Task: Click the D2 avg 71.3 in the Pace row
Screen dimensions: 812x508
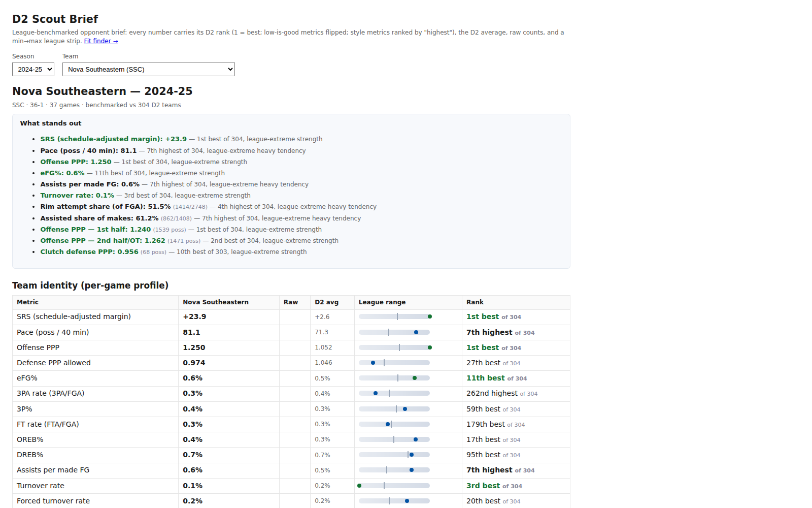Action: pyautogui.click(x=321, y=332)
